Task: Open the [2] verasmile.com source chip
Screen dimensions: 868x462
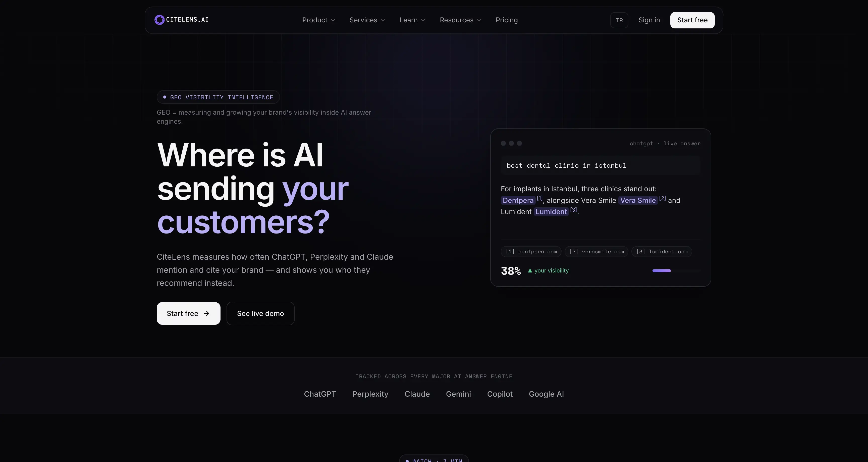Action: pyautogui.click(x=596, y=252)
